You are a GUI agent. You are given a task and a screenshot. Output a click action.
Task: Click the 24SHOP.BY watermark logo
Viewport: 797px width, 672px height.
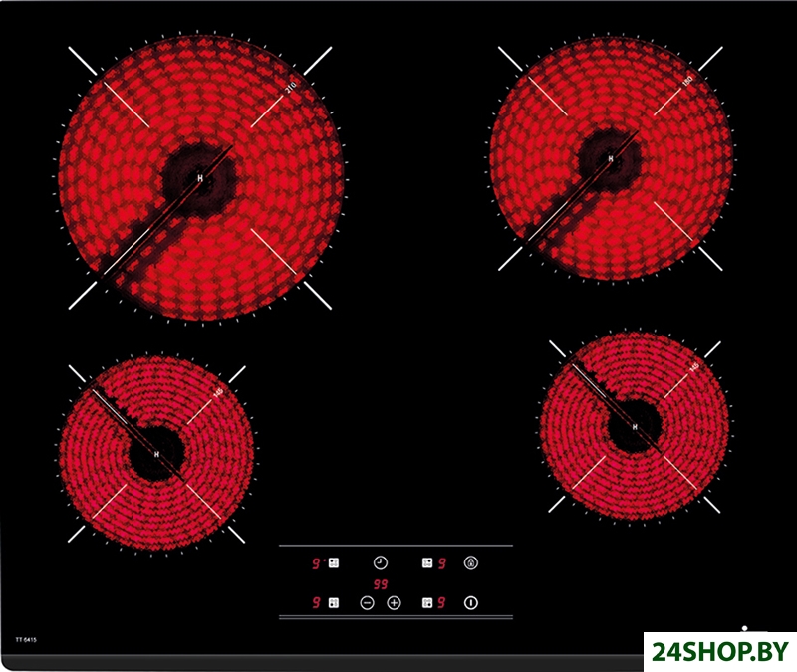coord(719,651)
